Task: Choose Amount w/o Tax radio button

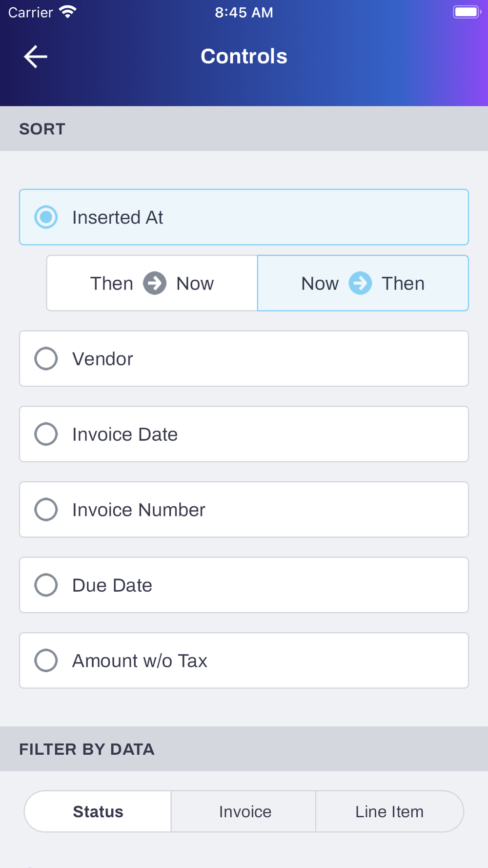Action: [x=46, y=661]
